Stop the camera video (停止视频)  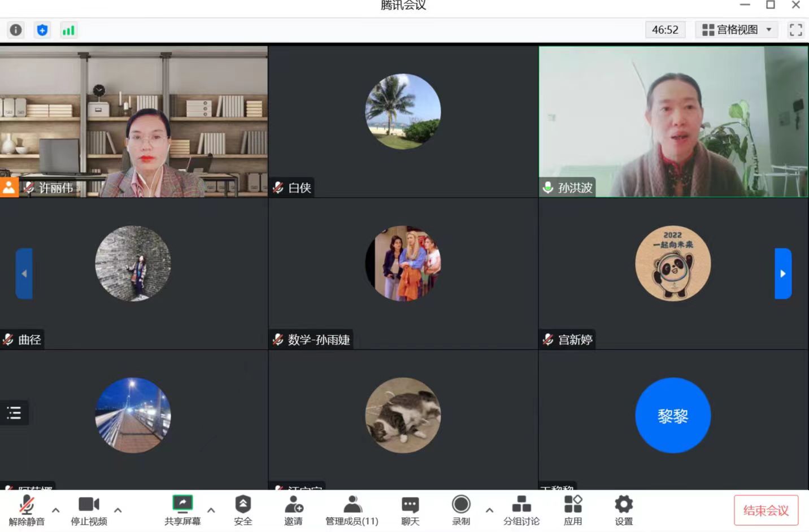click(x=89, y=510)
